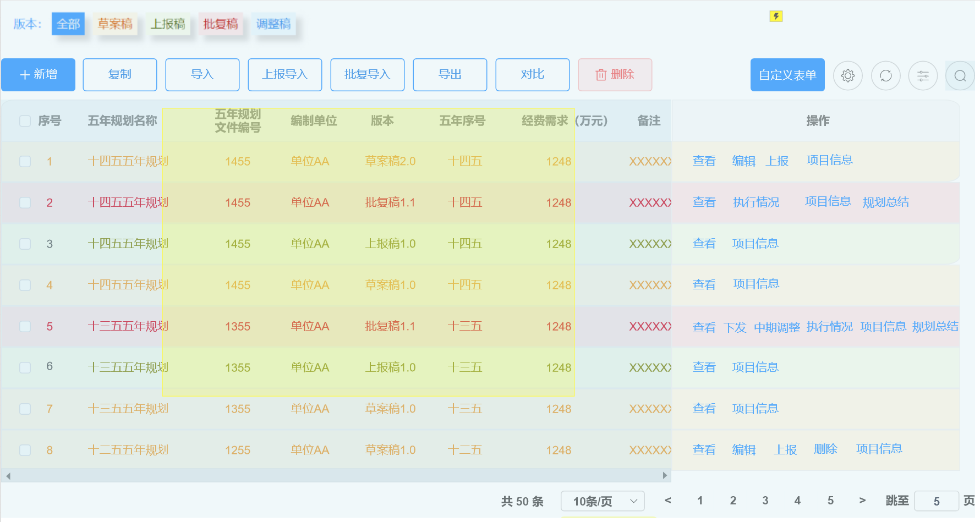
Task: Click 查看 in row 4
Action: (704, 285)
